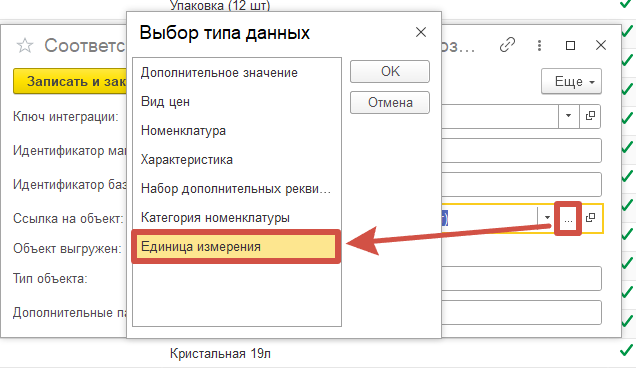This screenshot has height=368, width=636.
Task: Add form to favorites with star icon
Action: (24, 45)
